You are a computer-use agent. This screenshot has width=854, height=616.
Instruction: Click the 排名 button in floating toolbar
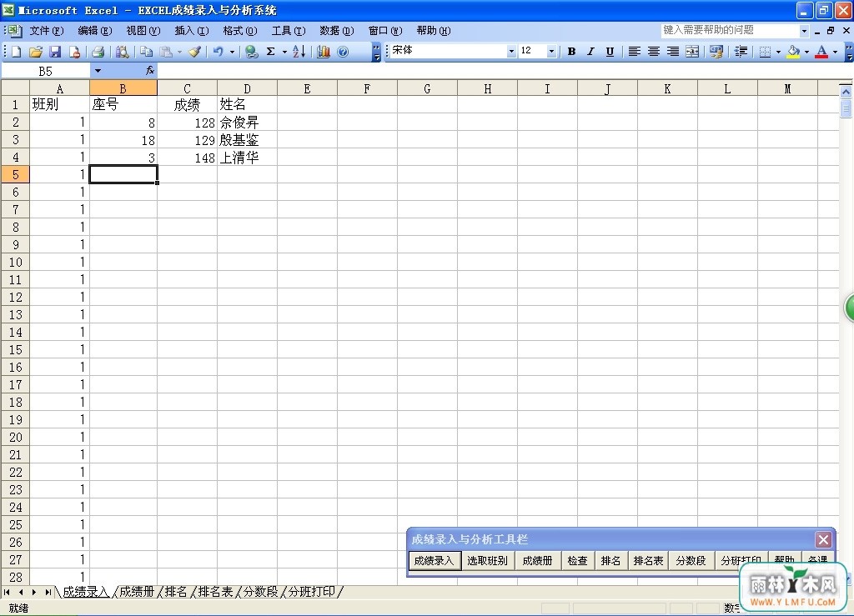coord(610,560)
